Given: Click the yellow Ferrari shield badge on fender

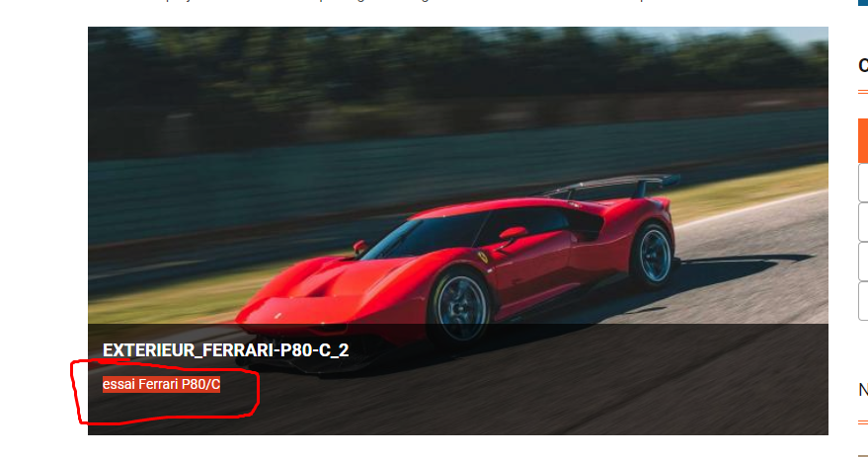Looking at the screenshot, I should [483, 257].
